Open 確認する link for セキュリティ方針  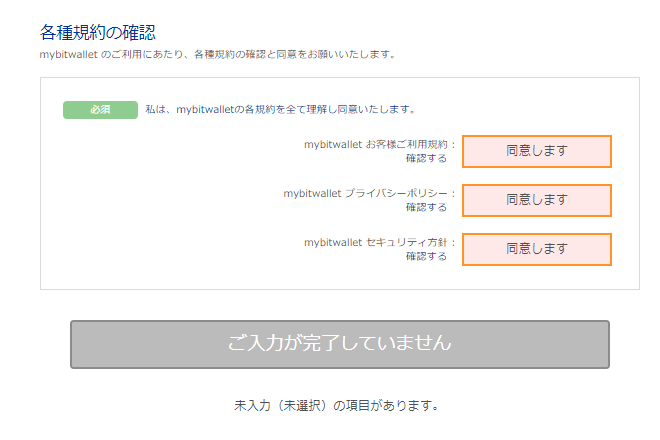tap(426, 256)
